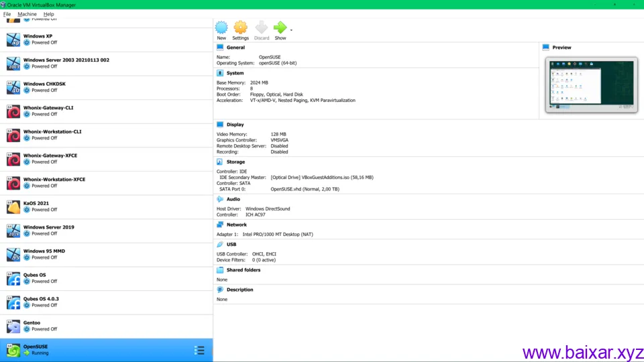This screenshot has width=644, height=362.
Task: Open the File menu
Action: click(x=7, y=14)
